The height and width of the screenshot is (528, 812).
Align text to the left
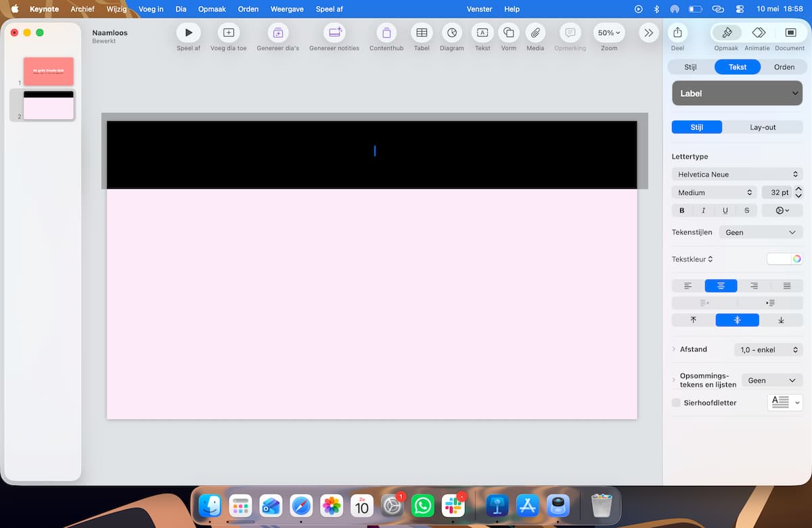[688, 286]
